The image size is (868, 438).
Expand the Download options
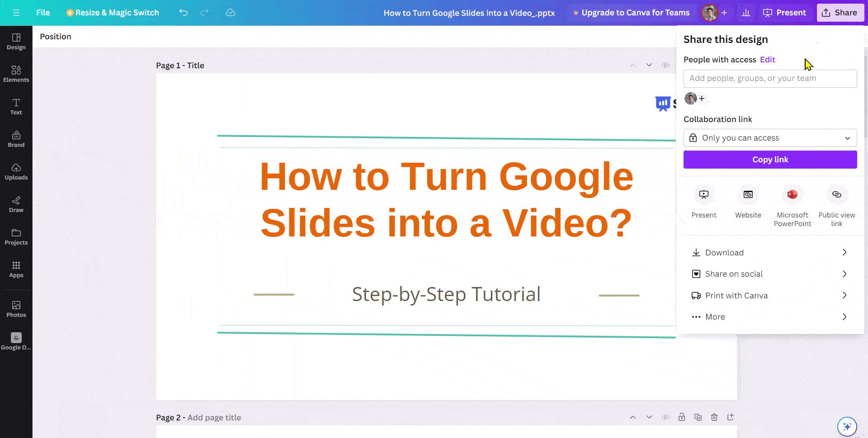[x=770, y=252]
